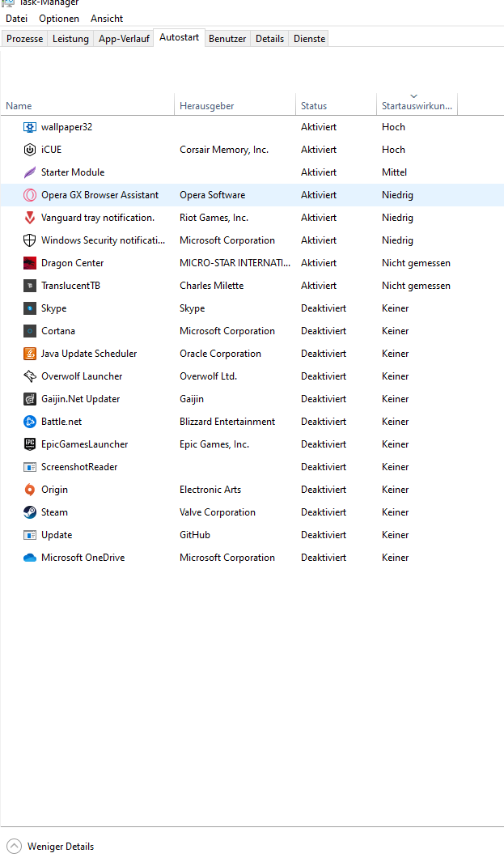Click Gaijin publisher cell
Screen dimensions: 504x866
tap(192, 399)
